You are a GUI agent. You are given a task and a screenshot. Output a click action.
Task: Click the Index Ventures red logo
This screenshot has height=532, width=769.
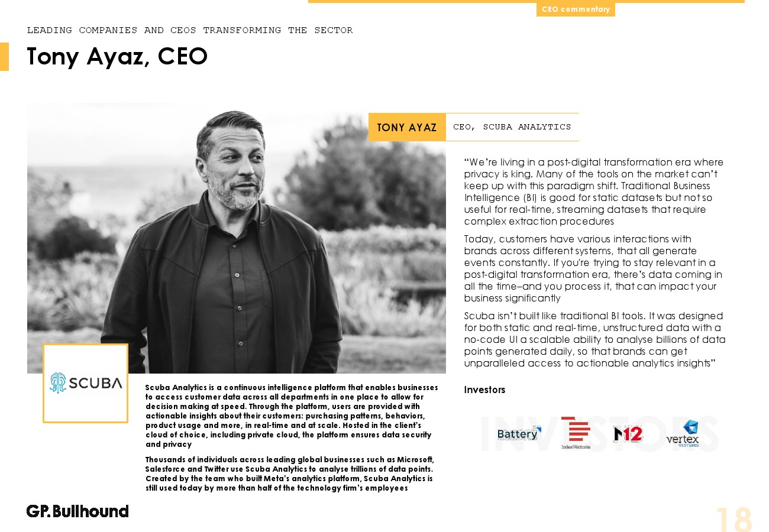tap(576, 433)
